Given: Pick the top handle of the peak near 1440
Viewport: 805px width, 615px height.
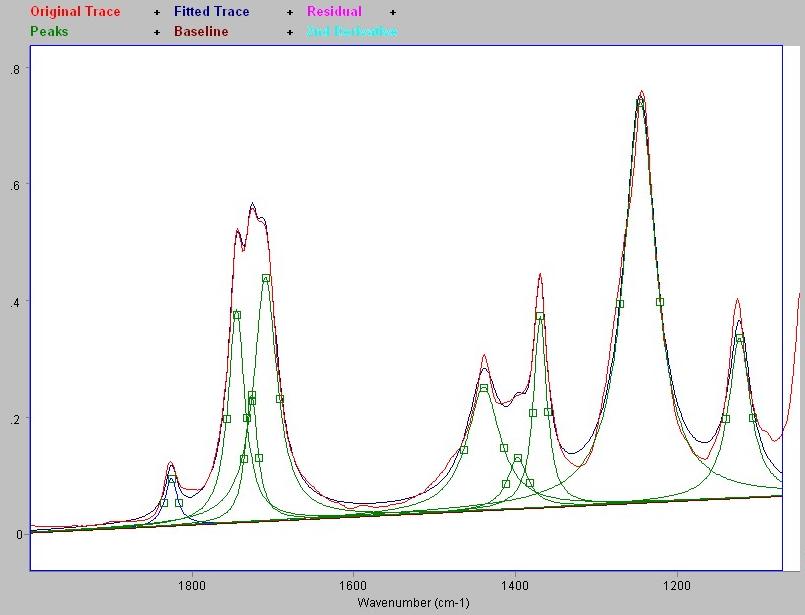Looking at the screenshot, I should point(484,388).
